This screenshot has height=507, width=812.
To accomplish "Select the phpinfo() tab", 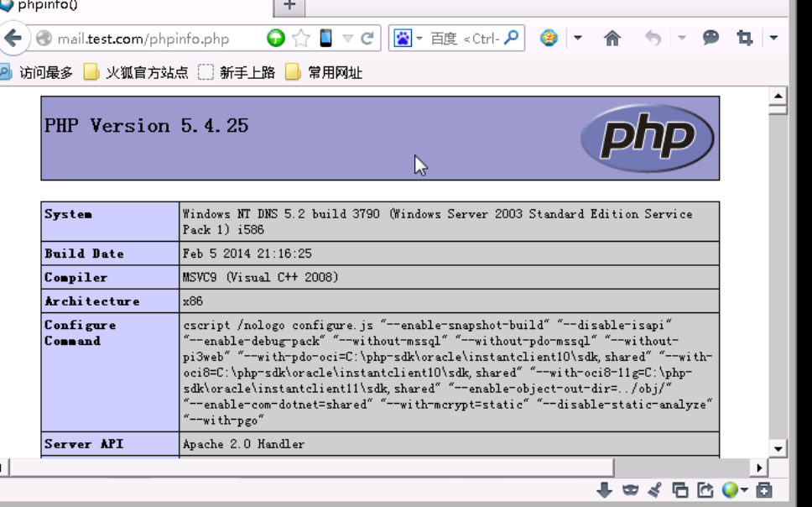I will pyautogui.click(x=135, y=6).
